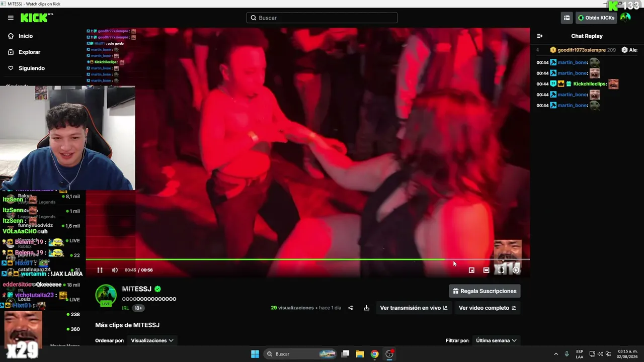Expand the Última semana filter dropdown
Viewport: 644px width, 362px height.
[496, 340]
